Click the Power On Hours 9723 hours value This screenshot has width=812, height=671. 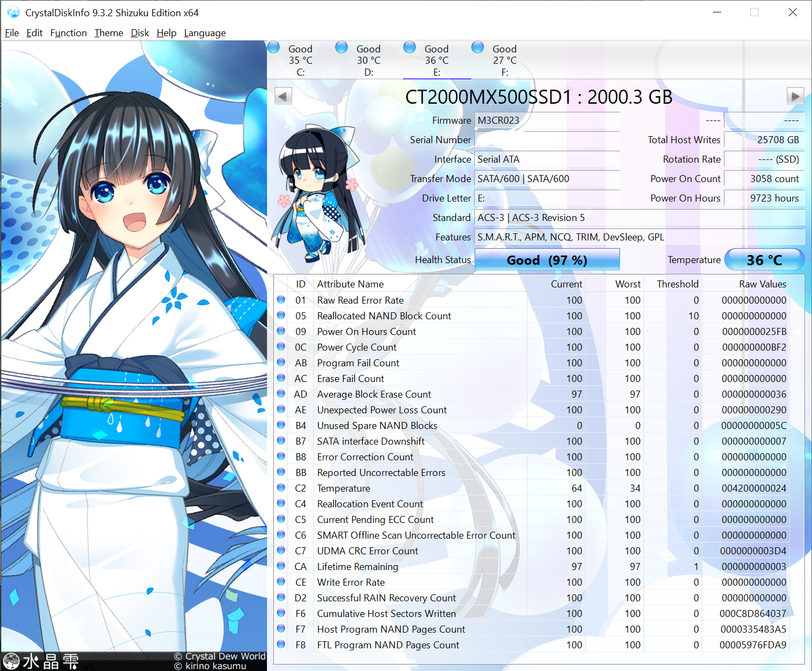[764, 198]
